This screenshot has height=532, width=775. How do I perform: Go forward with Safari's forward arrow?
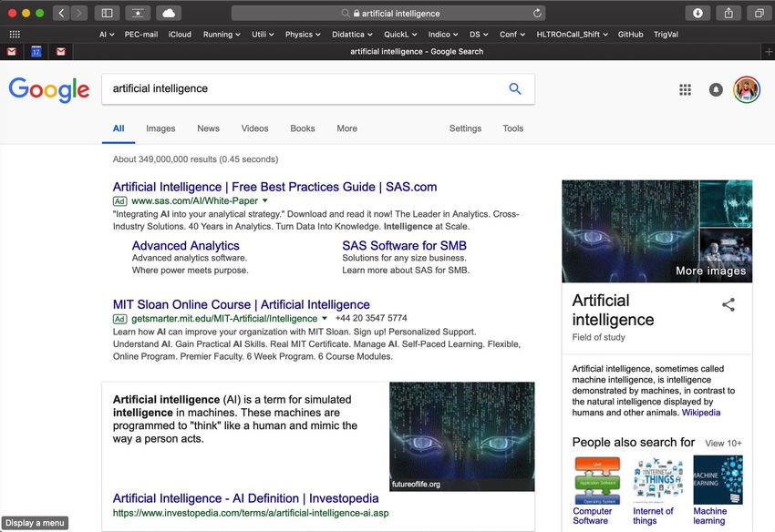[x=79, y=14]
